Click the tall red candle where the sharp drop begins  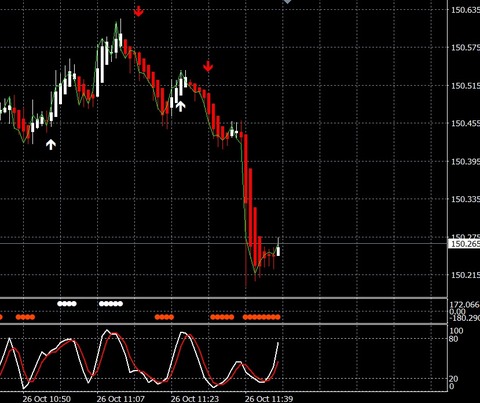(x=246, y=168)
